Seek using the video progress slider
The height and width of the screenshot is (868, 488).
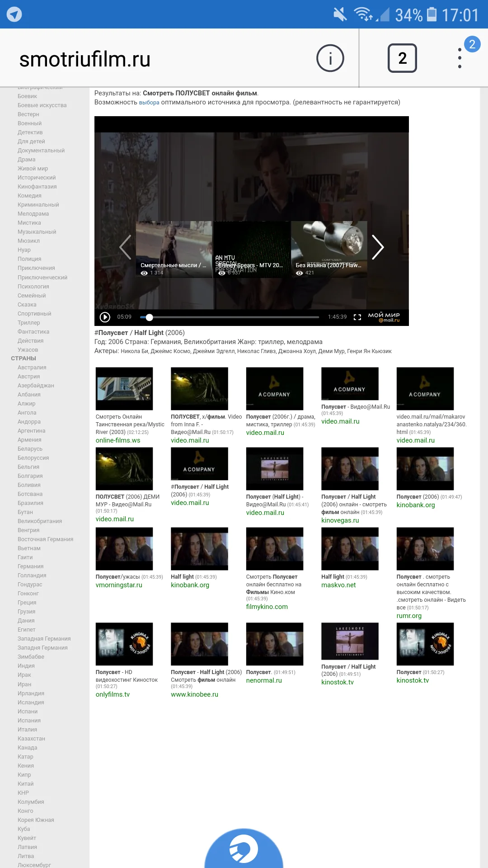(230, 317)
